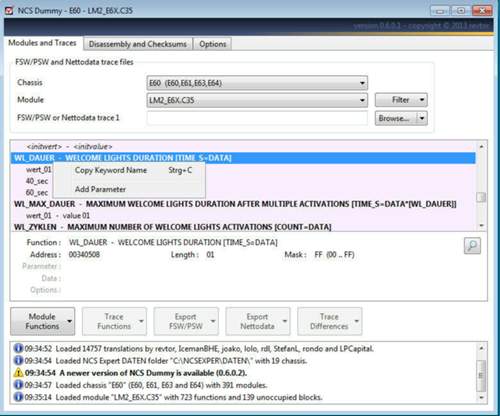Click the NCS Dummy app icon in title bar
The image size is (500, 416).
point(9,11)
